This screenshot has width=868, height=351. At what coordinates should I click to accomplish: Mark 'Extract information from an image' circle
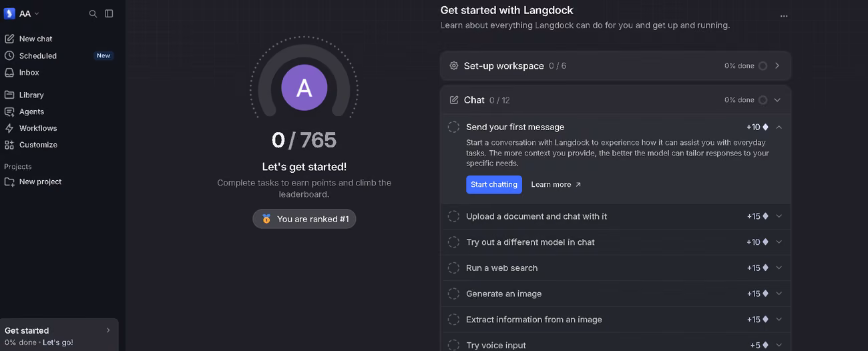tap(453, 320)
